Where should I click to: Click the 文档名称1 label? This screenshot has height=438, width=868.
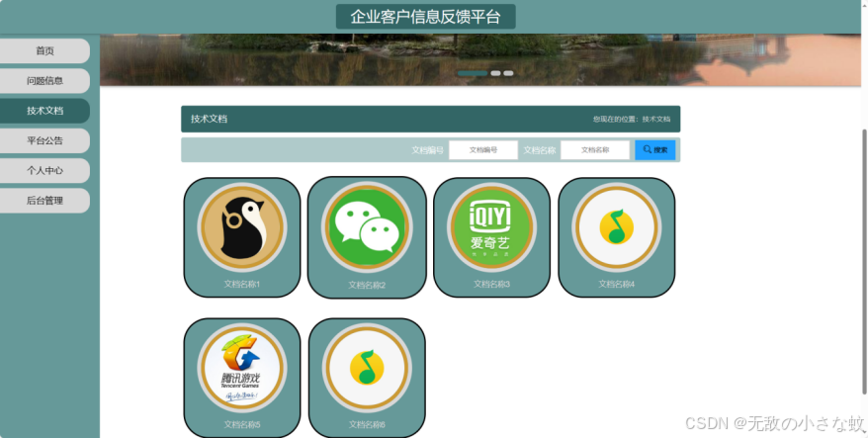pyautogui.click(x=242, y=284)
